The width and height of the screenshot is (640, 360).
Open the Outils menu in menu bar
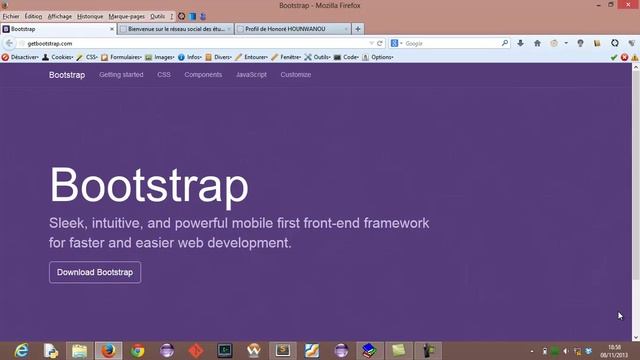[x=158, y=17]
